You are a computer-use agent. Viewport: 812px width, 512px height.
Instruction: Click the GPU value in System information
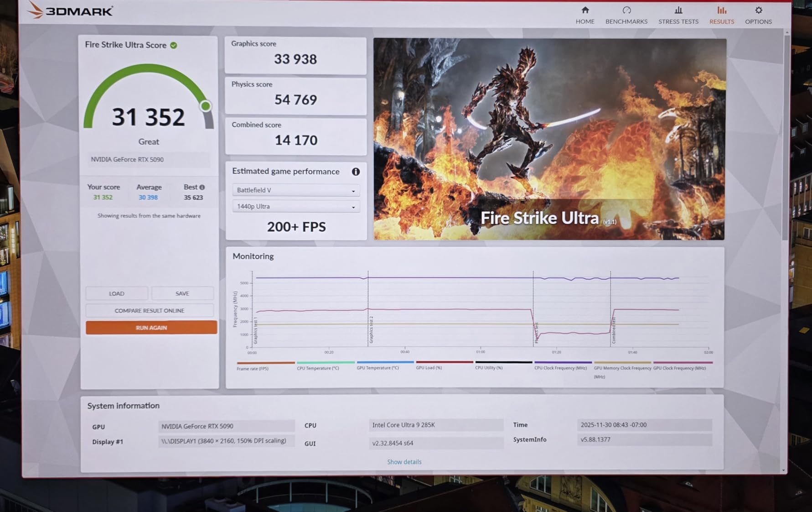(227, 426)
